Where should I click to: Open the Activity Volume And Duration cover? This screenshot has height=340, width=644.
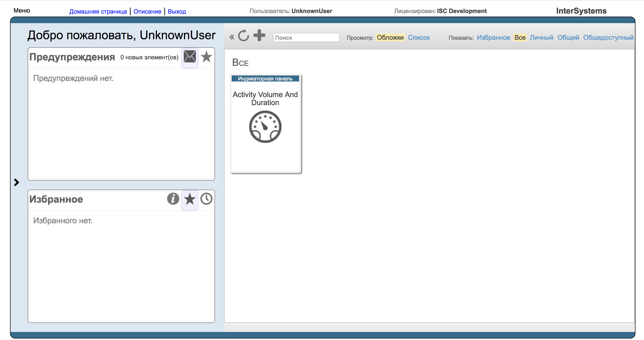265,98
